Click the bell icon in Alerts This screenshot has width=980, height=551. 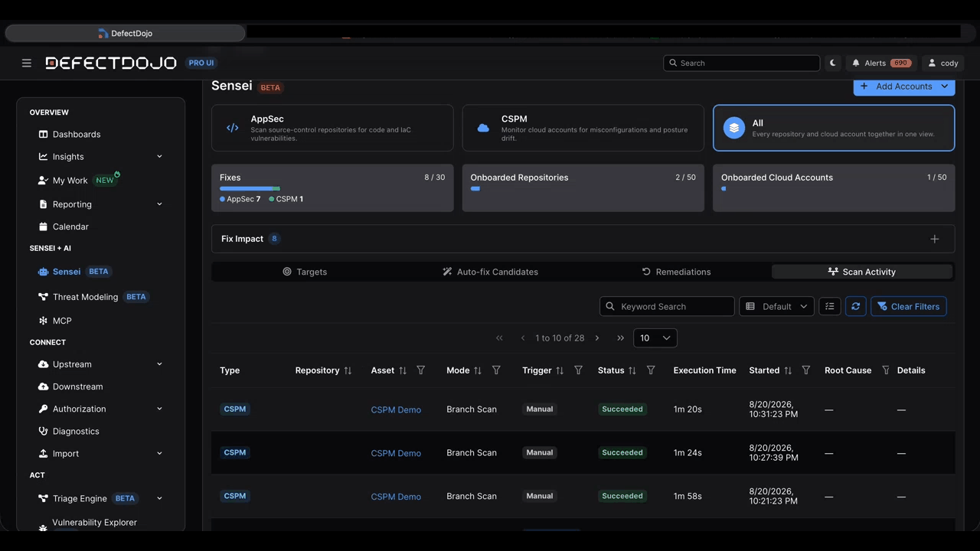(x=856, y=63)
